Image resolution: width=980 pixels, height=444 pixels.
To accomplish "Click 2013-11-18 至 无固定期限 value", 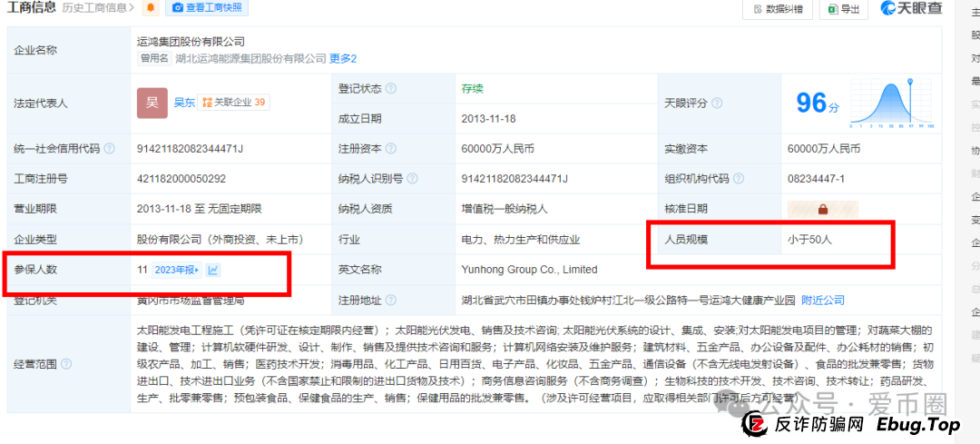I will [199, 209].
